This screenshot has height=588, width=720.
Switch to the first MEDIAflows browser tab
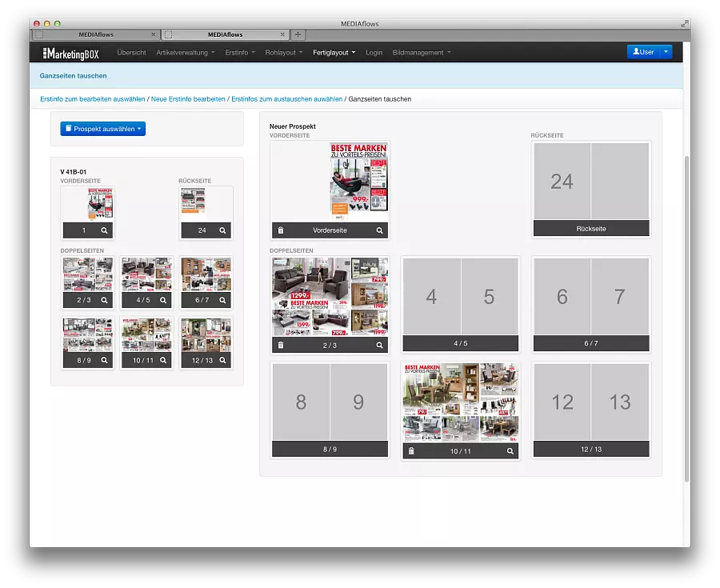pyautogui.click(x=95, y=34)
